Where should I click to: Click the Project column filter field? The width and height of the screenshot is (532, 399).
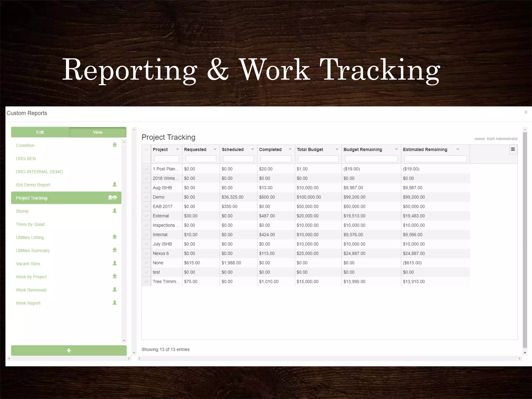click(x=167, y=159)
